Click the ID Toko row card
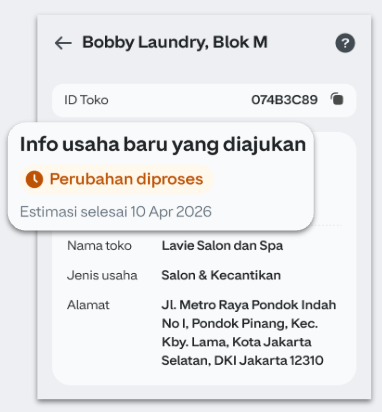Viewport: 382px width, 412px height. tap(204, 100)
